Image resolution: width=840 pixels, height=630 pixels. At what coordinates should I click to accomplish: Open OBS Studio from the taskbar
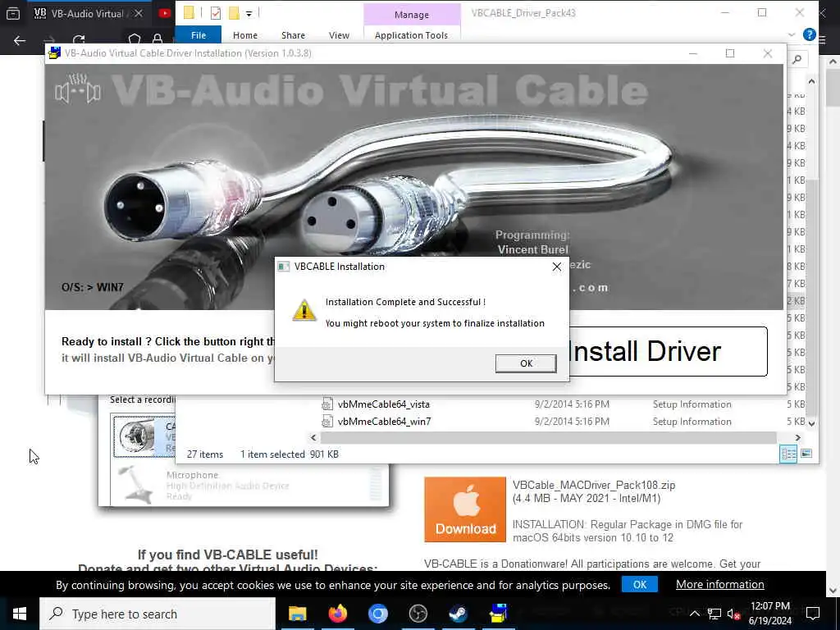[418, 614]
